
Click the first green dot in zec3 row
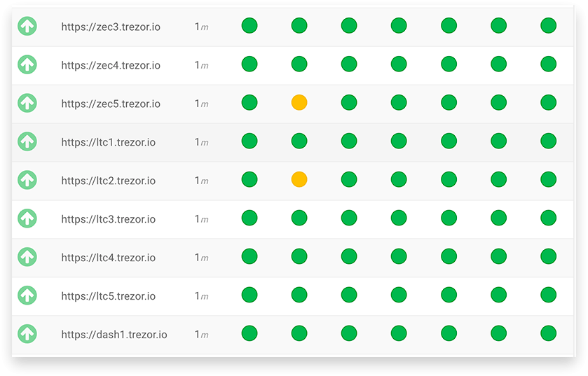click(249, 25)
